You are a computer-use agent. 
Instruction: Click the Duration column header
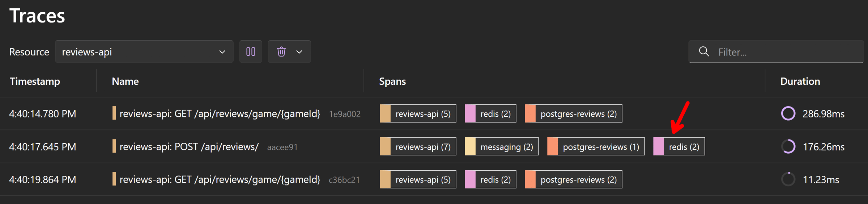coord(800,81)
